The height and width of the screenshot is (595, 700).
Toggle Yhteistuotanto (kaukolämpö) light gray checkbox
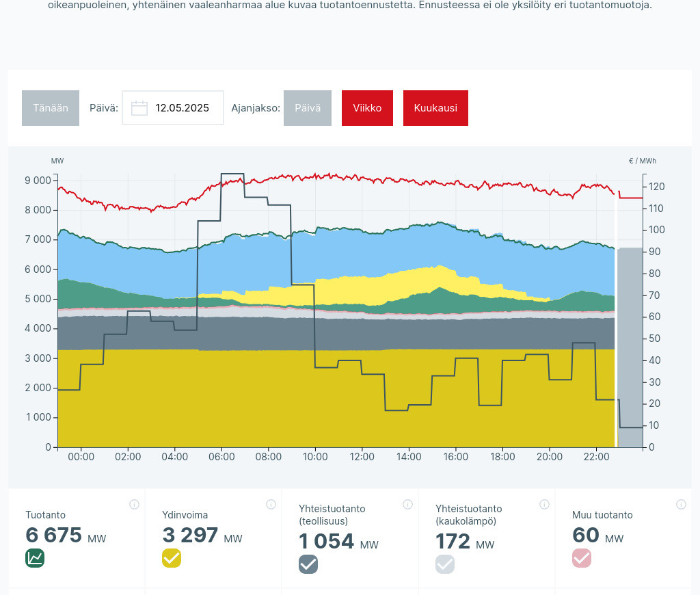[x=445, y=564]
